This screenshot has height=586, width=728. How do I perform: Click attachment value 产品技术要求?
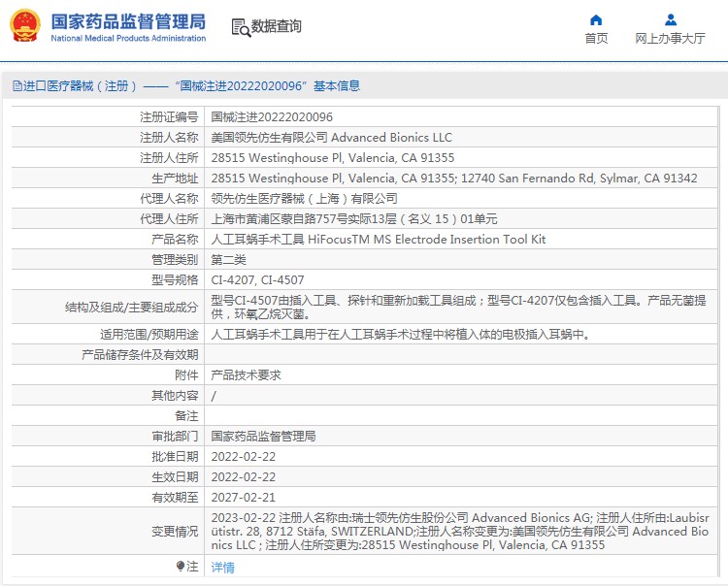click(x=247, y=375)
